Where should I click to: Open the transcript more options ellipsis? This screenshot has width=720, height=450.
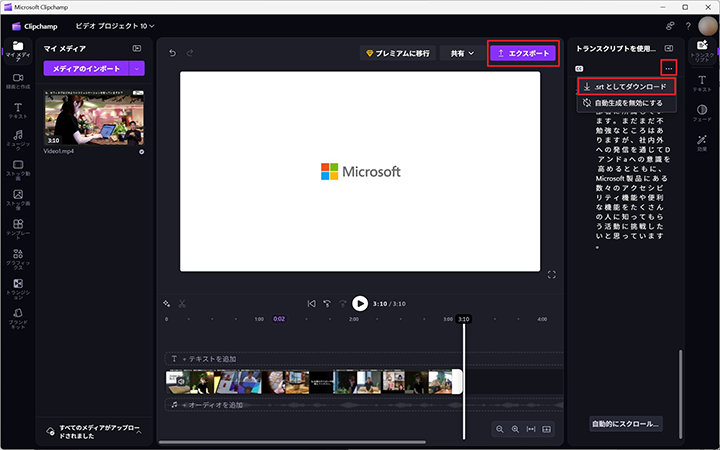coord(669,68)
